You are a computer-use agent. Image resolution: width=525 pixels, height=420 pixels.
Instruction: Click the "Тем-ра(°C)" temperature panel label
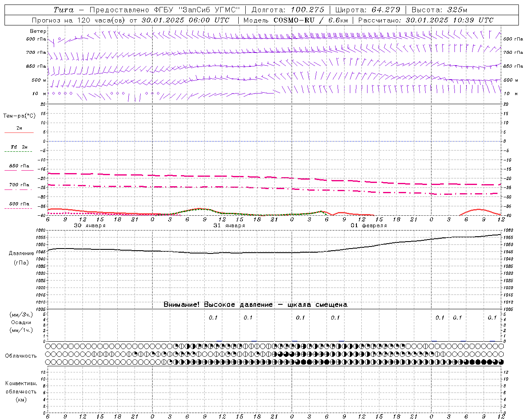[x=19, y=116]
